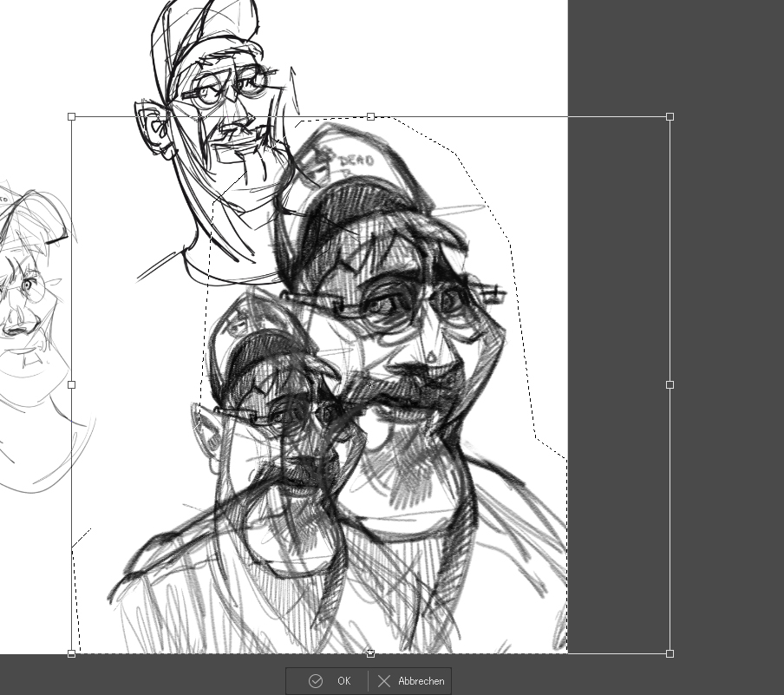Click the bottom-right corner transform handle
This screenshot has height=695, width=784.
[670, 653]
